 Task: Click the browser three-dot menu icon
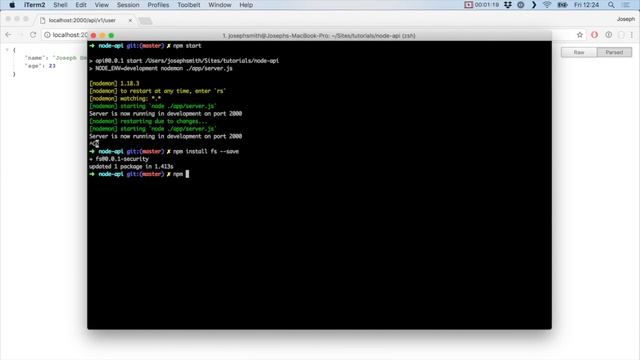(631, 35)
